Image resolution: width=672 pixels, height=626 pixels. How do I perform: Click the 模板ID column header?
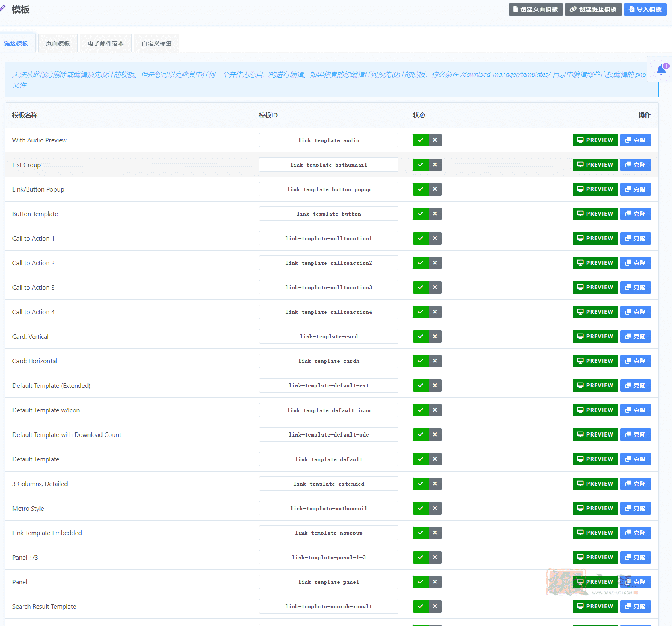(x=268, y=115)
